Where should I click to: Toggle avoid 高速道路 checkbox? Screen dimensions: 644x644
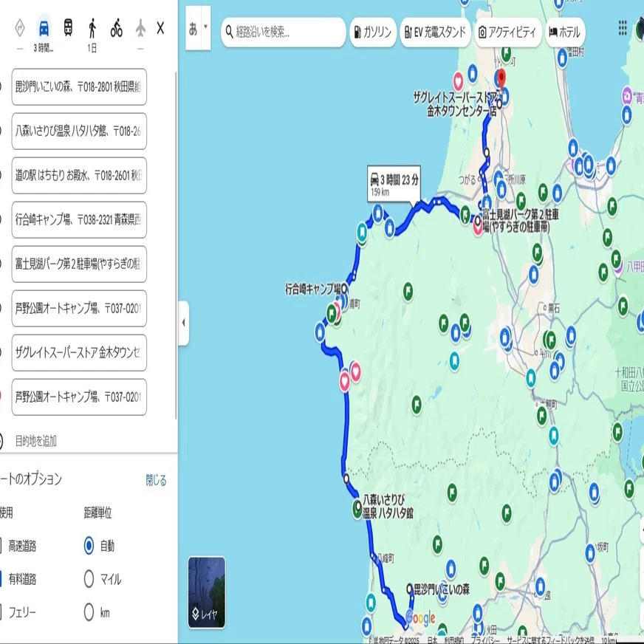1,546
